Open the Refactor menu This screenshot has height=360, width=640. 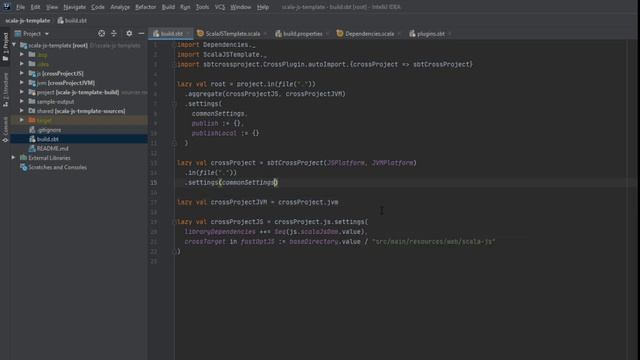click(x=146, y=7)
